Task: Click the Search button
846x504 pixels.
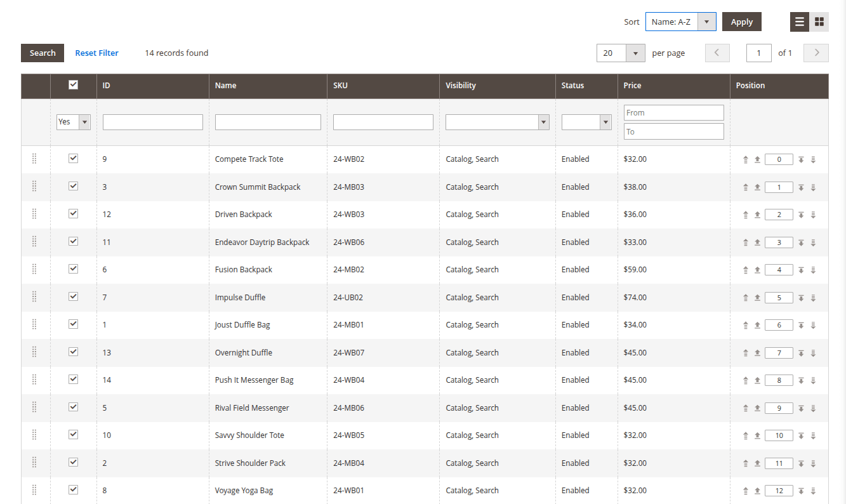Action: point(43,53)
